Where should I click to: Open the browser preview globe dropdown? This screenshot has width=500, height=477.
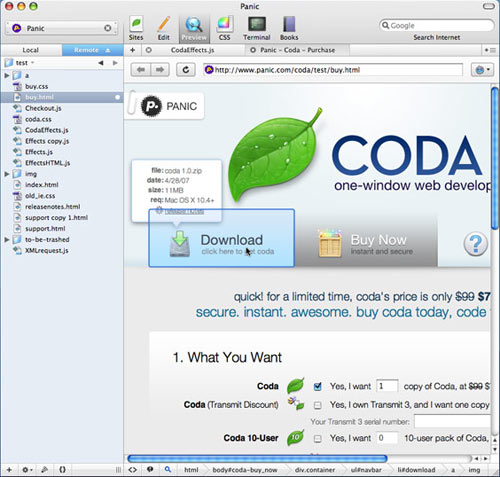482,70
